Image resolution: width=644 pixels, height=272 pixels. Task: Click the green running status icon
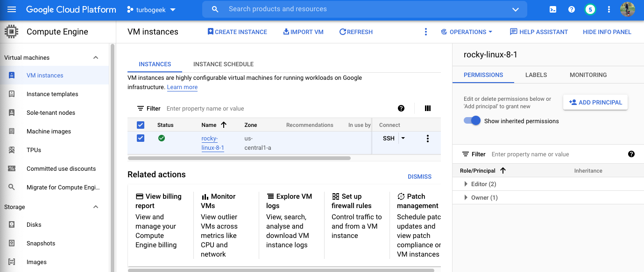162,138
